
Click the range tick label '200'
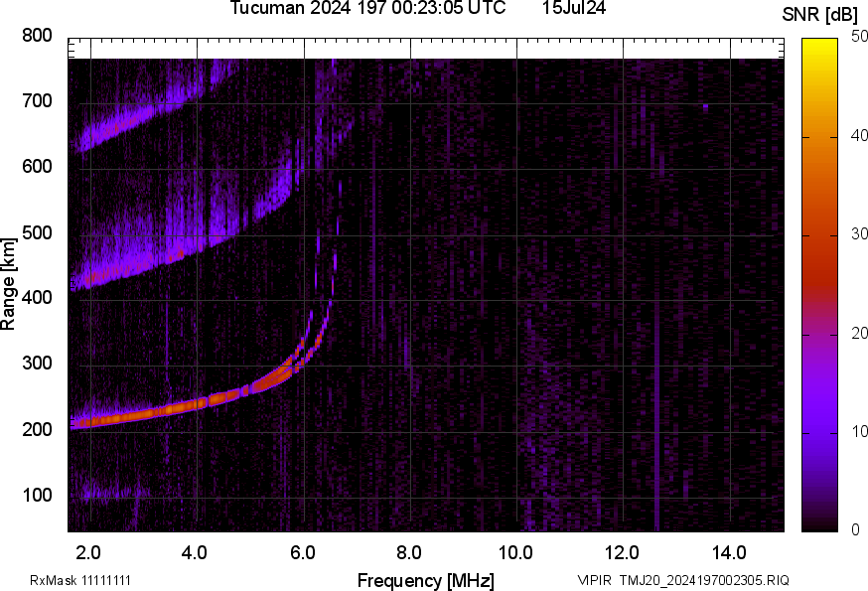(x=37, y=429)
